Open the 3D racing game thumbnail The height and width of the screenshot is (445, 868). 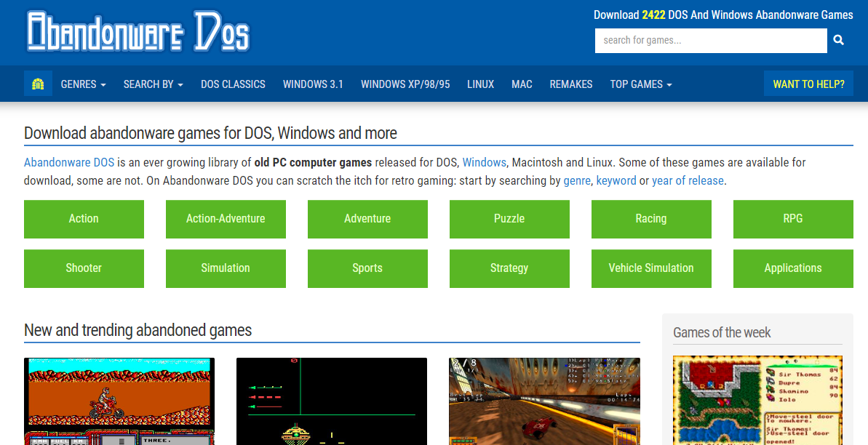544,401
